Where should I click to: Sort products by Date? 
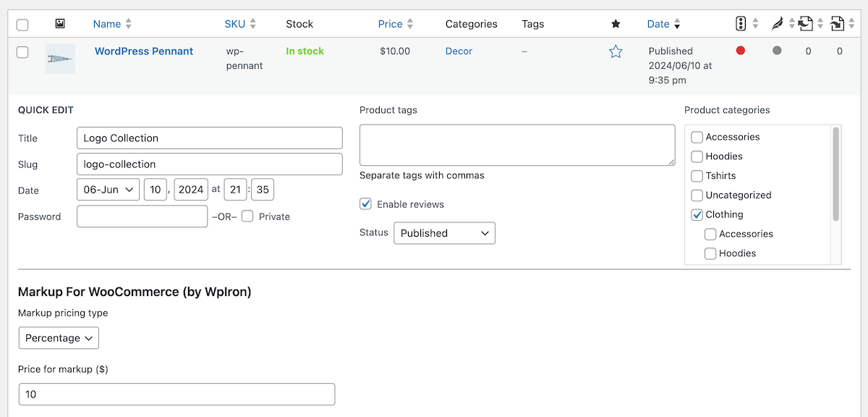pyautogui.click(x=658, y=24)
